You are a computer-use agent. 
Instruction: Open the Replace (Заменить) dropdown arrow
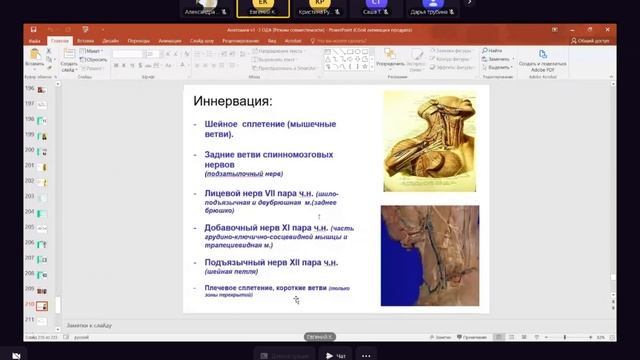(513, 59)
